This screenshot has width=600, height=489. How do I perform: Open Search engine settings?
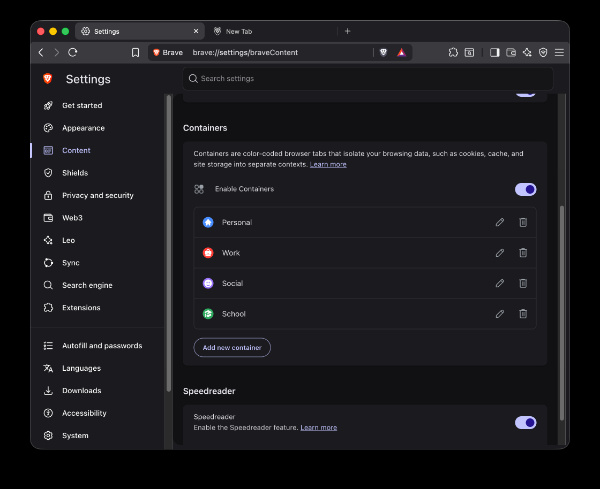tap(87, 285)
